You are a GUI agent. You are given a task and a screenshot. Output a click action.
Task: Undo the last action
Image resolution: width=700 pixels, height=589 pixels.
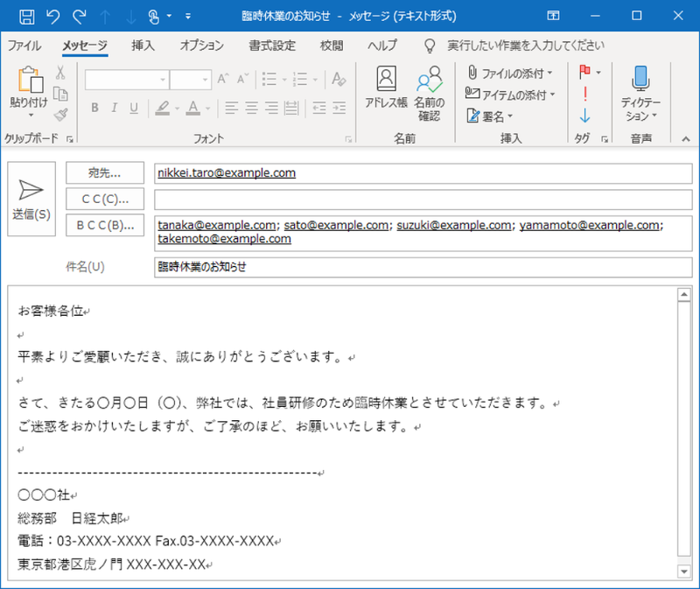tap(52, 16)
